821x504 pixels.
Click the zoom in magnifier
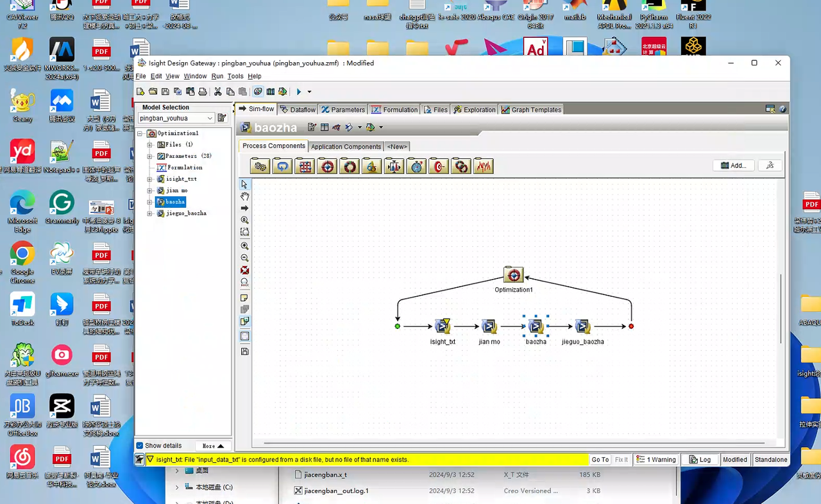[244, 246]
